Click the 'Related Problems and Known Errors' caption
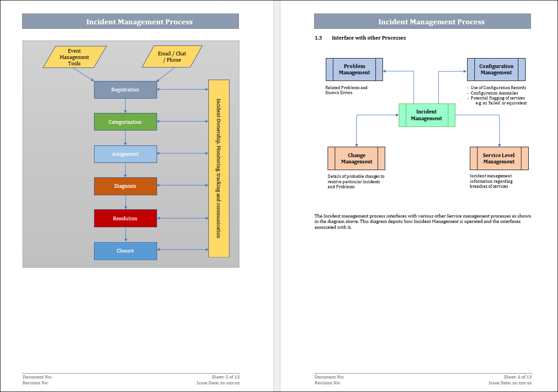This screenshot has width=558, height=392. click(x=346, y=90)
